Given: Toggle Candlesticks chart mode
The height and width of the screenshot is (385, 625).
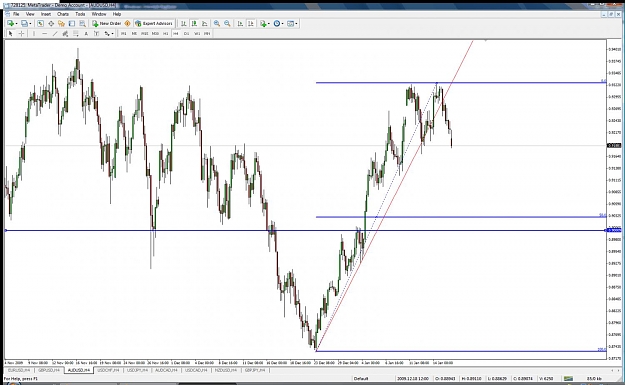Looking at the screenshot, I should pyautogui.click(x=194, y=24).
